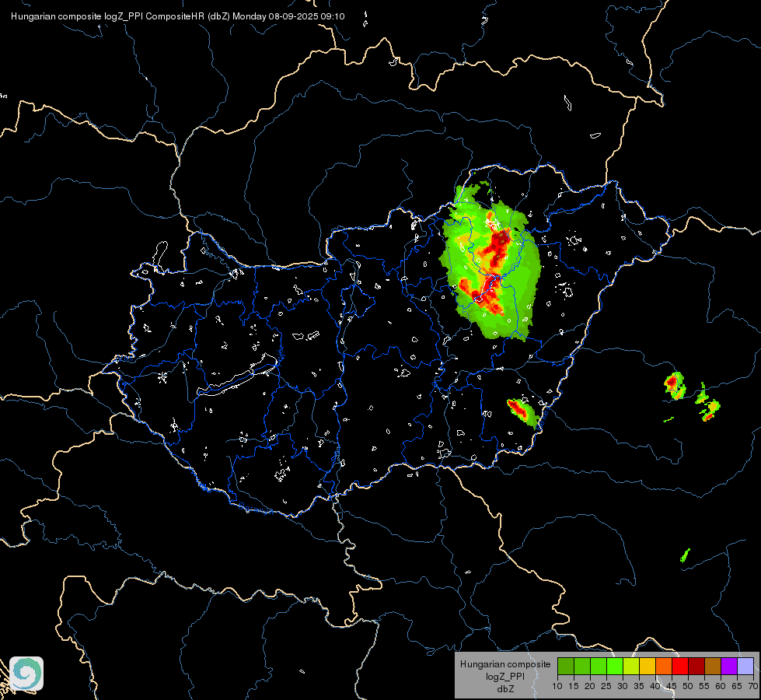
Task: Click the legend tick value '20'
Action: click(x=590, y=687)
